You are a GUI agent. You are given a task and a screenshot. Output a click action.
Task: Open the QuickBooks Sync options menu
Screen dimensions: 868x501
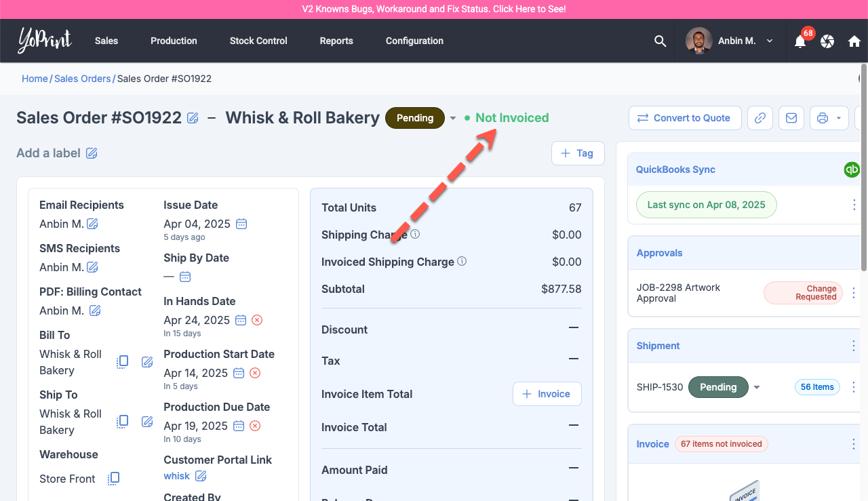tap(854, 205)
